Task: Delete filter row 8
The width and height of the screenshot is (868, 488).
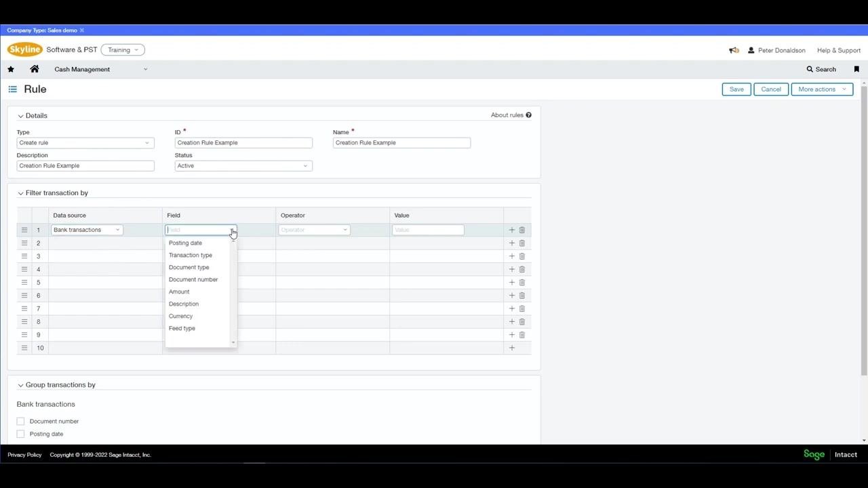Action: 522,322
